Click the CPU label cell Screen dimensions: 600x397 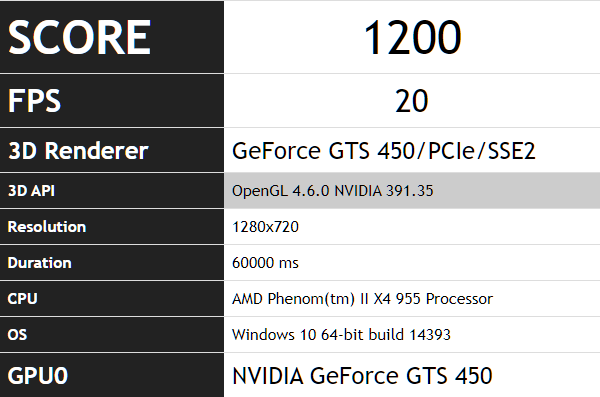click(112, 299)
